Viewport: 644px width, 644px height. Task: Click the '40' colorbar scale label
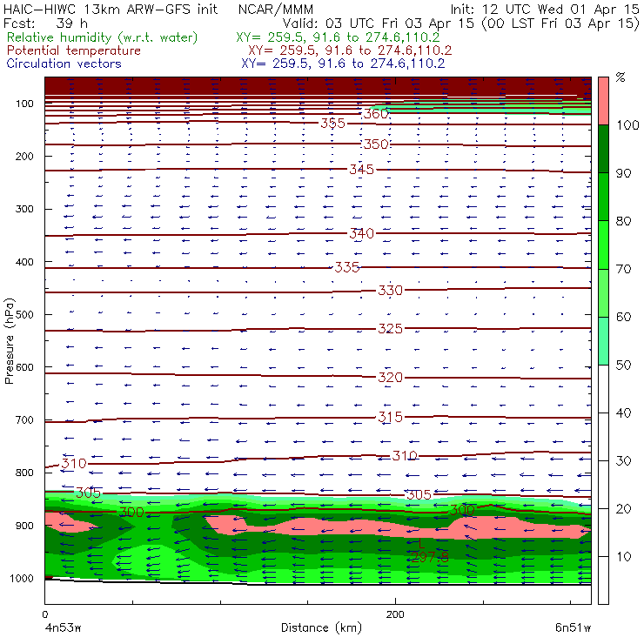point(623,413)
